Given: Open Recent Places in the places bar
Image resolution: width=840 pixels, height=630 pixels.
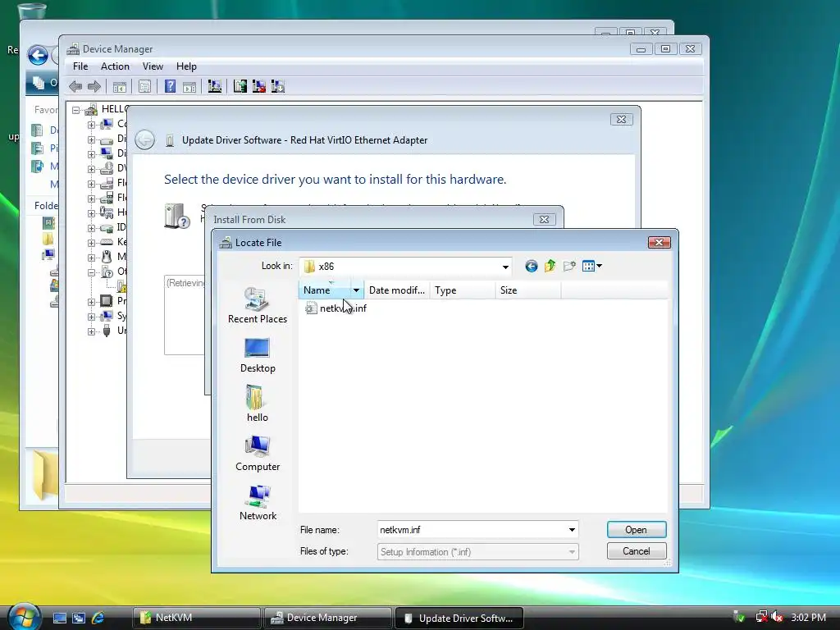Looking at the screenshot, I should point(257,305).
